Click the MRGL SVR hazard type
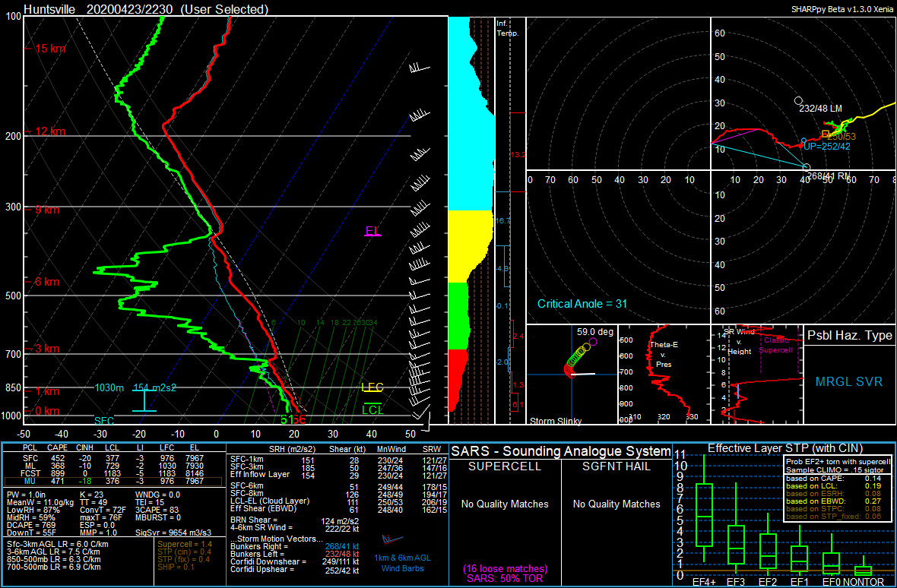The height and width of the screenshot is (588, 897). 850,381
